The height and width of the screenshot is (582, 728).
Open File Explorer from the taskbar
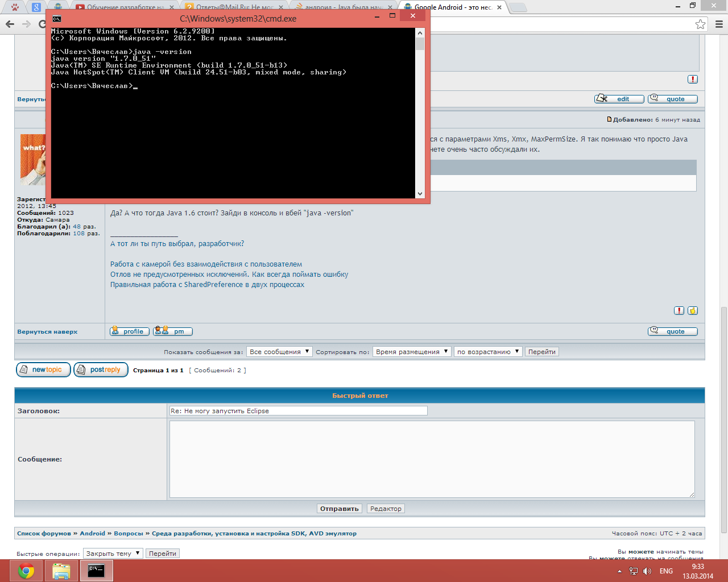point(61,571)
